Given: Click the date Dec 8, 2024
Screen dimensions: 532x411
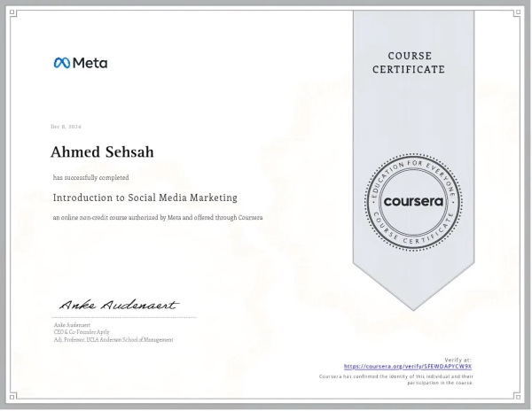Looking at the screenshot, I should (x=66, y=127).
